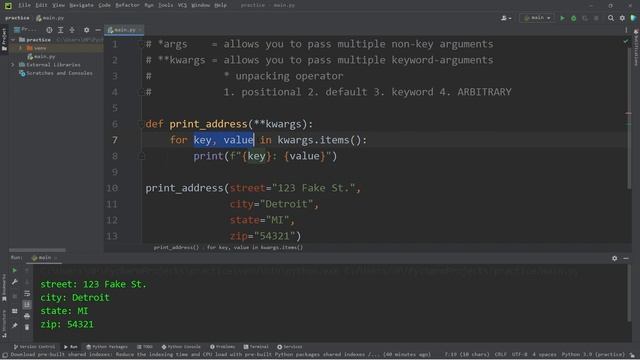This screenshot has height=360, width=640.
Task: Open the Services tool window
Action: coord(290,347)
